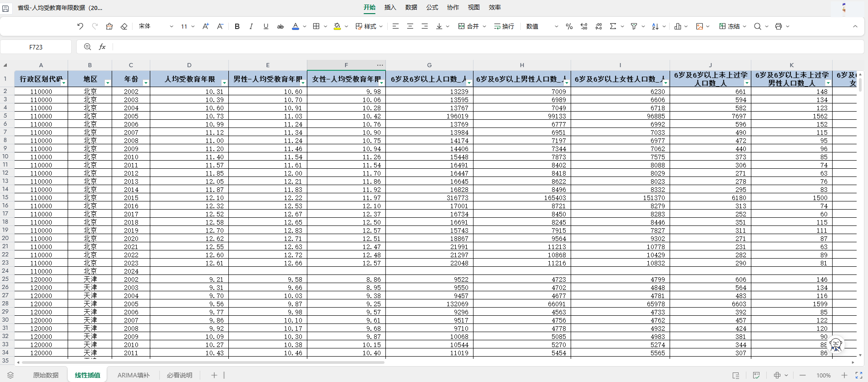Pick the fill color bucket swatch
The image size is (868, 382).
[x=337, y=26]
